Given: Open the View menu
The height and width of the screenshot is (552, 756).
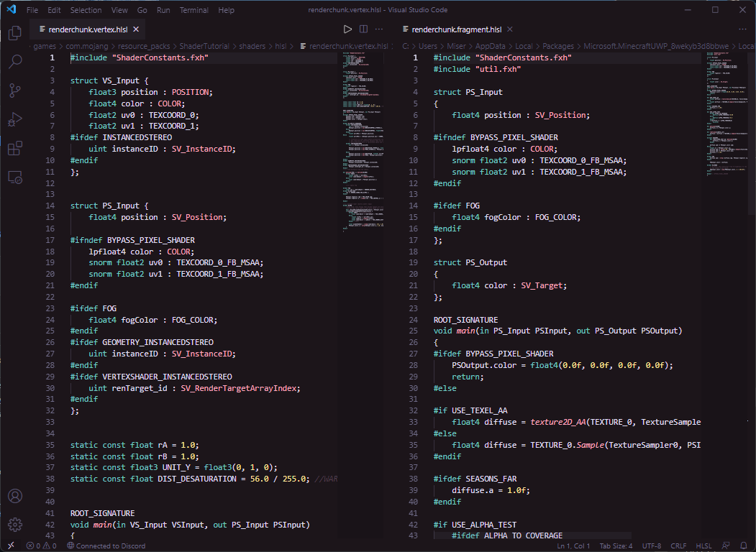Looking at the screenshot, I should point(119,10).
